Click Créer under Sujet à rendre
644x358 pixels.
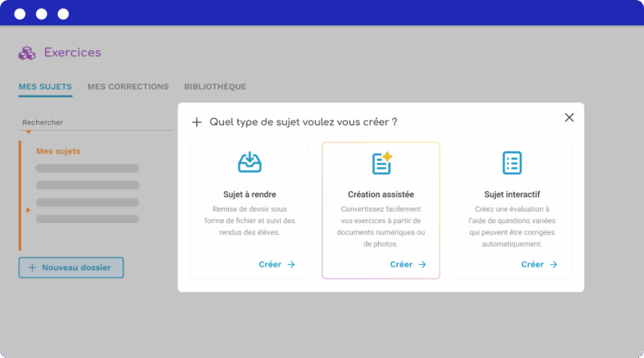pyautogui.click(x=270, y=264)
